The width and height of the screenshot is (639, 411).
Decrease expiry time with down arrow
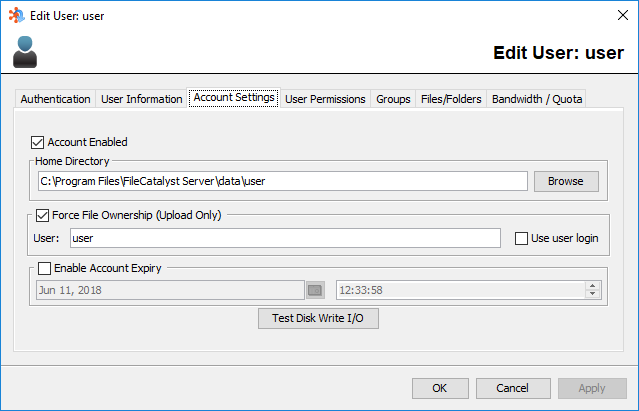593,294
